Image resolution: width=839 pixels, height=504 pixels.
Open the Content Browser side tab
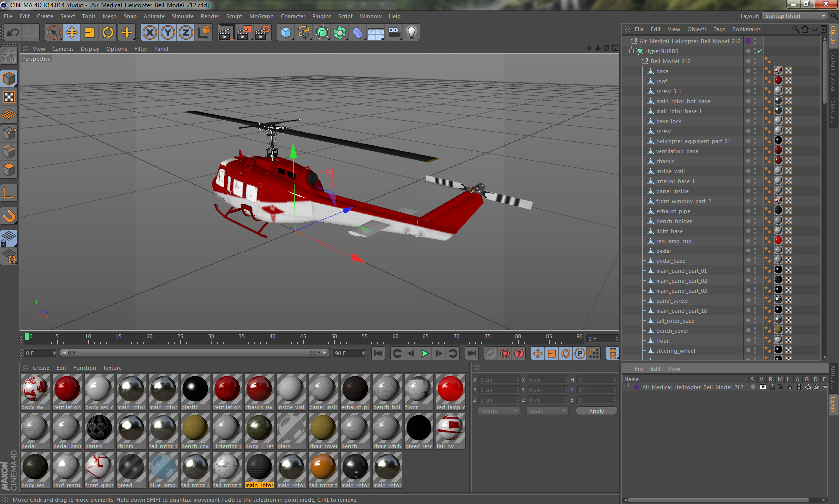pos(833,71)
